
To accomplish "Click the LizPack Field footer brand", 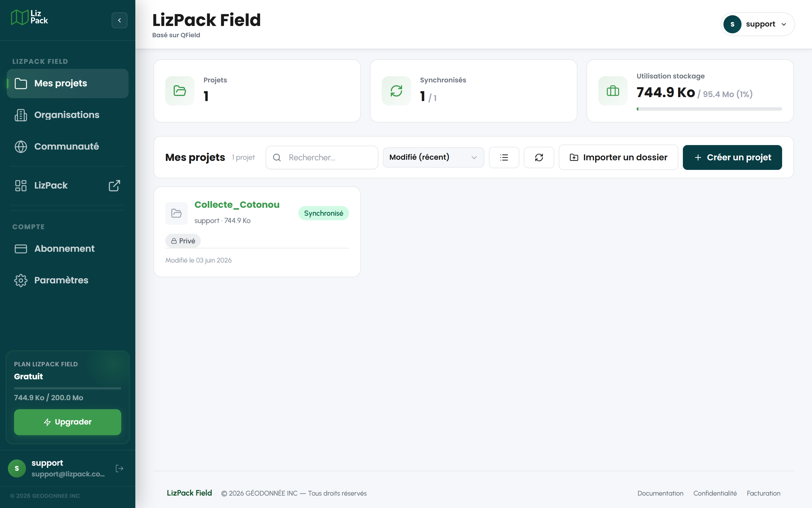I will tap(189, 493).
